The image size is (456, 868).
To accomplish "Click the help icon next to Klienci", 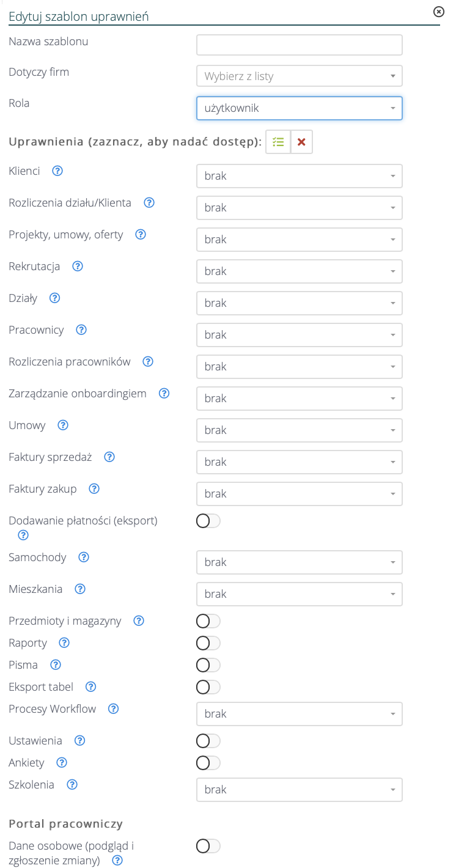I will point(57,171).
